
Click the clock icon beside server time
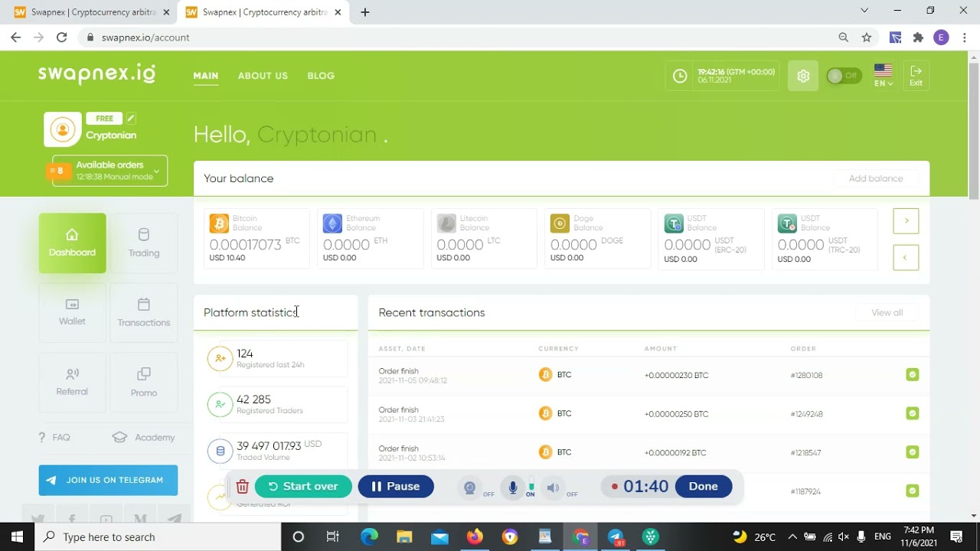[680, 76]
